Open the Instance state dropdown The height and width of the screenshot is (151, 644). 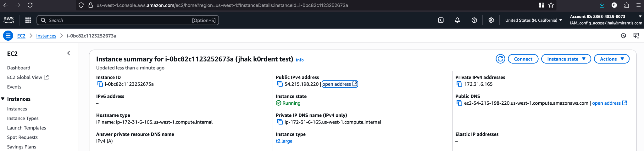[x=566, y=59]
